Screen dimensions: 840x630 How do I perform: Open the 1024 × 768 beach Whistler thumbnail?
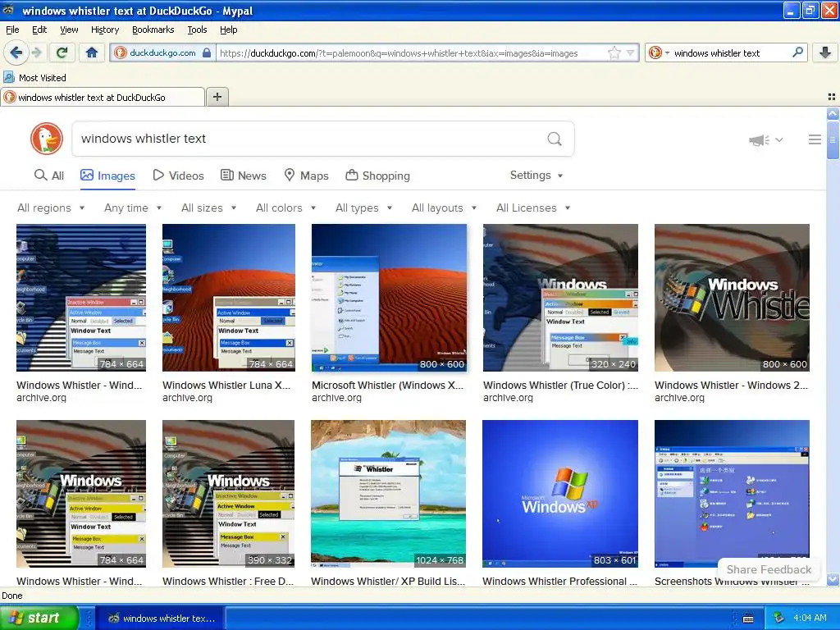point(388,493)
